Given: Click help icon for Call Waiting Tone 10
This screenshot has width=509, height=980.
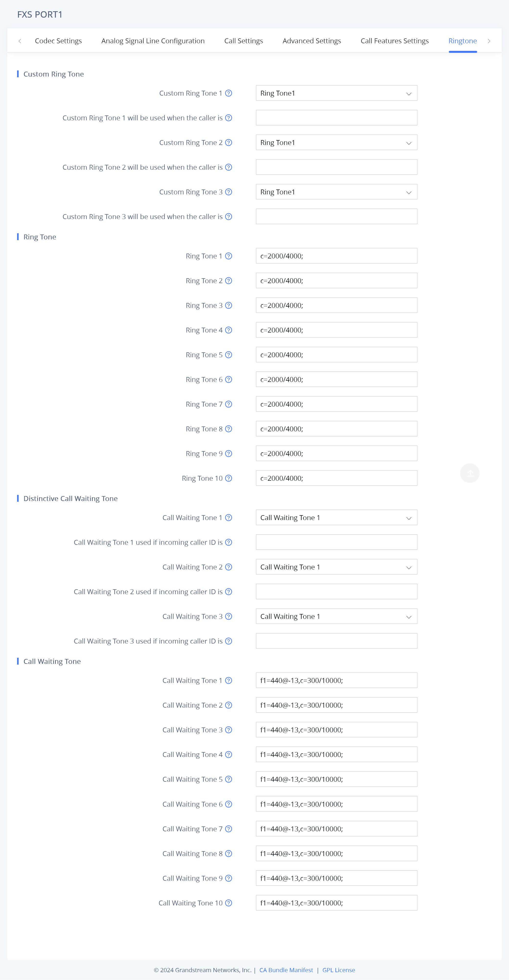Looking at the screenshot, I should coord(228,903).
